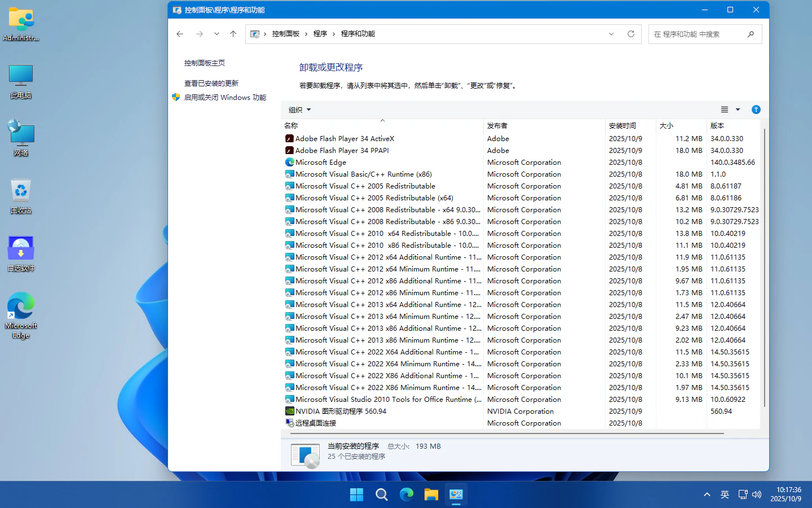Click 查看已安装的更新 link
The width and height of the screenshot is (812, 508).
coord(211,83)
